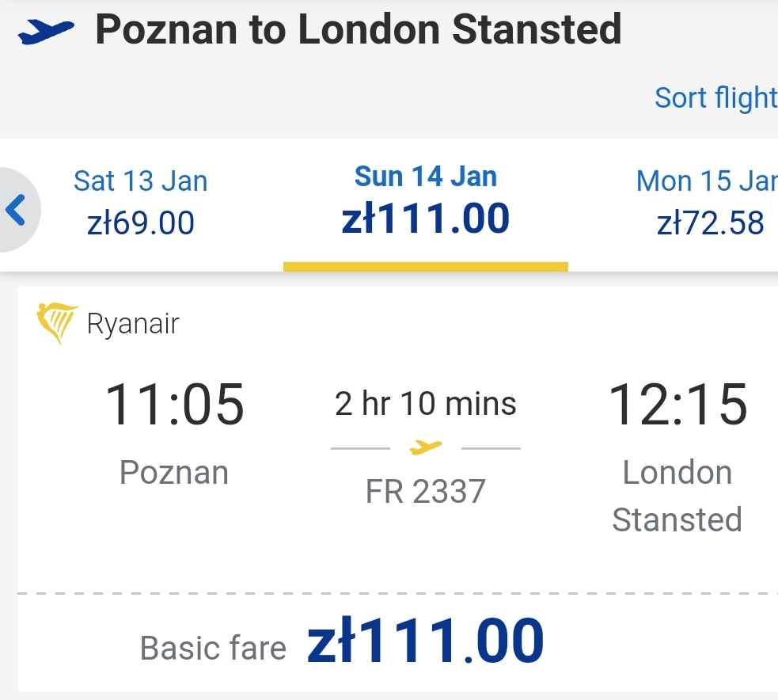Click the Poznan departure airport label
Viewport: 778px width, 700px height.
coord(174,472)
